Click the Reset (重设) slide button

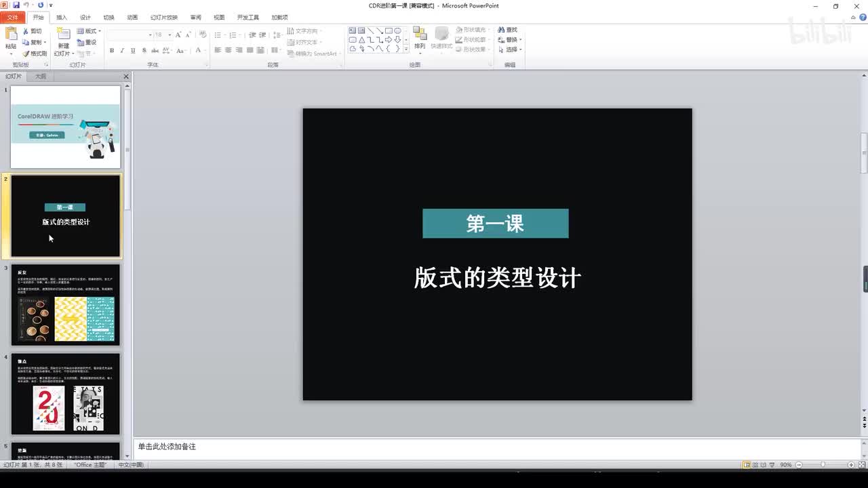click(x=86, y=42)
